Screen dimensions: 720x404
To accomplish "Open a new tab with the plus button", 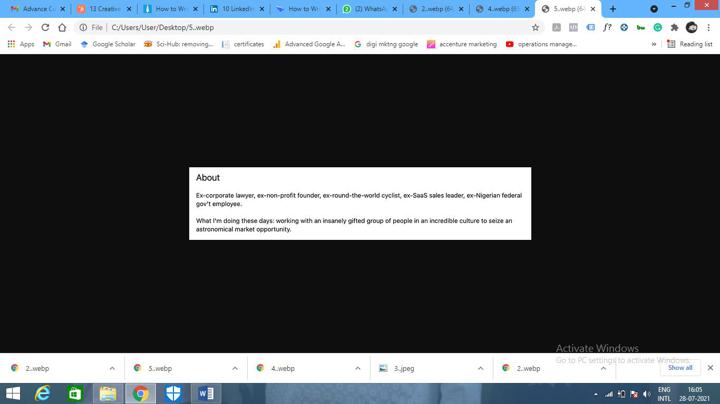I will click(x=613, y=9).
